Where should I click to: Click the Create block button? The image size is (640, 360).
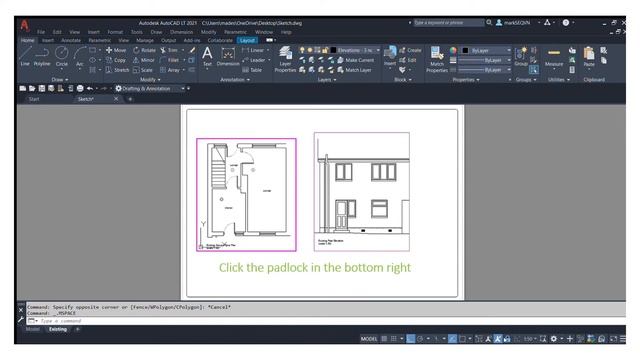410,50
